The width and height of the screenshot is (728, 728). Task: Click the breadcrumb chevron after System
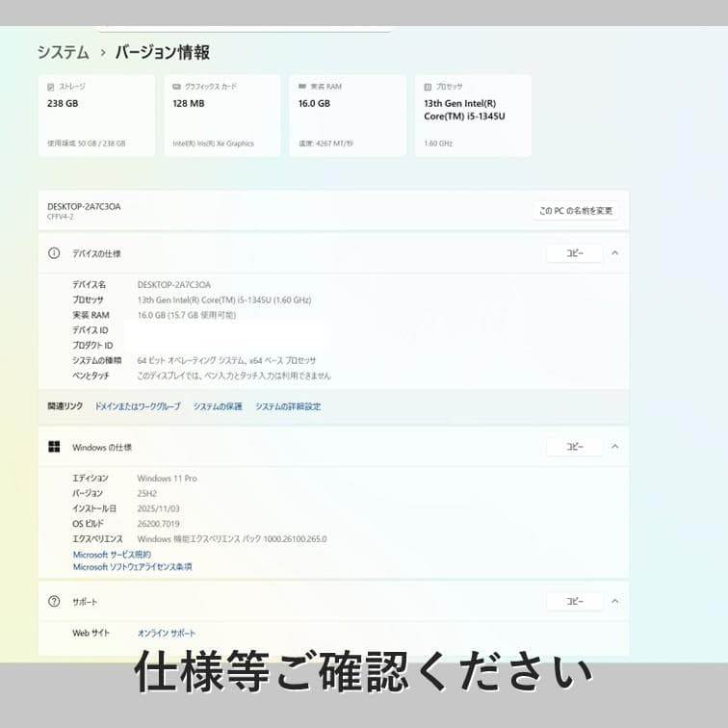[103, 53]
